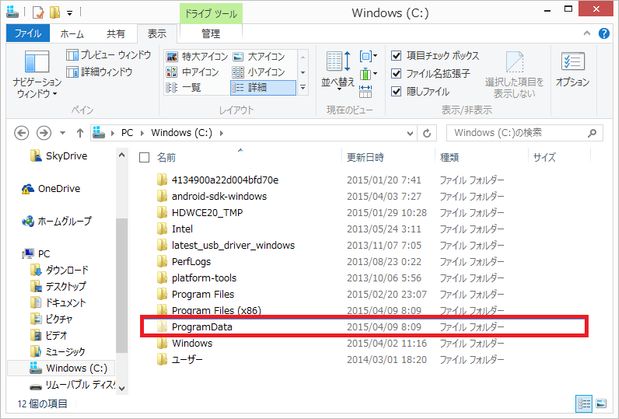This screenshot has width=619, height=419.
Task: Toggle the Details Pane (詳細ウィンドウ)
Action: click(x=99, y=72)
